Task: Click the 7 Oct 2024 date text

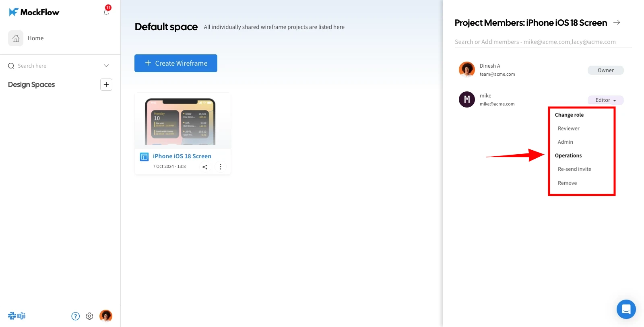Action: [x=169, y=166]
